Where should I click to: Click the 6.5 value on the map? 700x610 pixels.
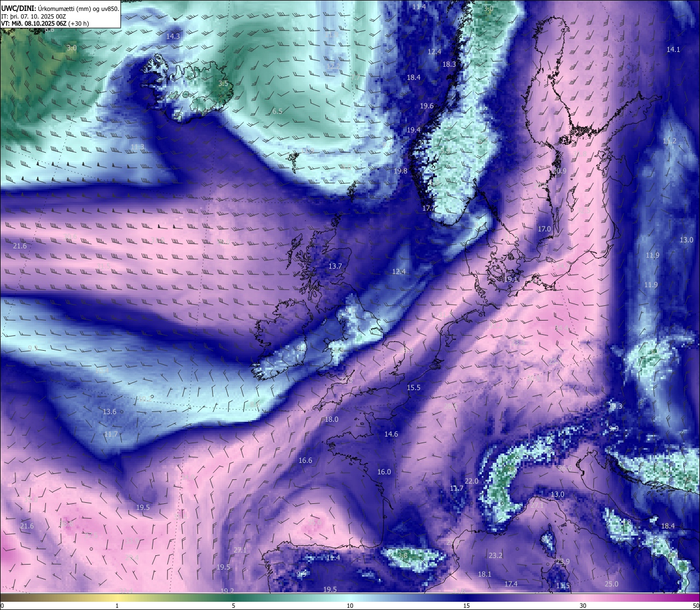[277, 111]
